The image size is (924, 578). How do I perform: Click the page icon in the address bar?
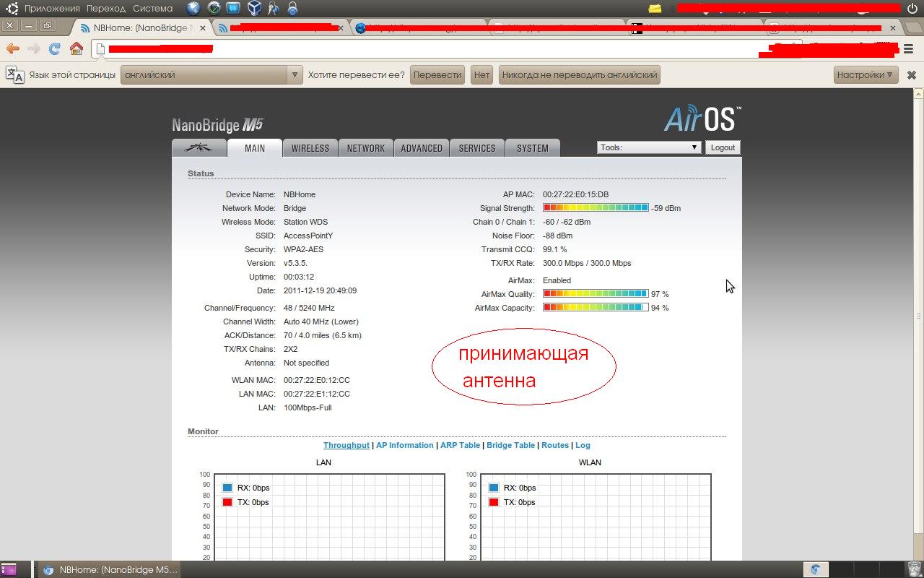[100, 48]
